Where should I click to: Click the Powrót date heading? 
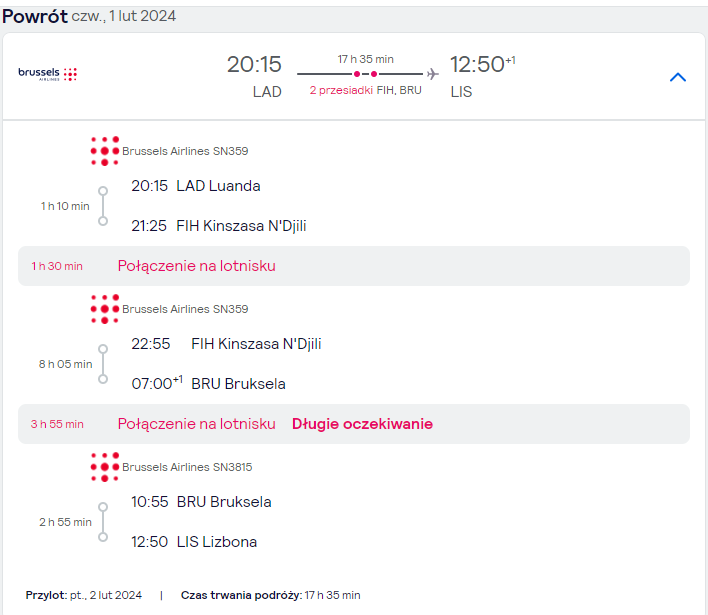[89, 16]
